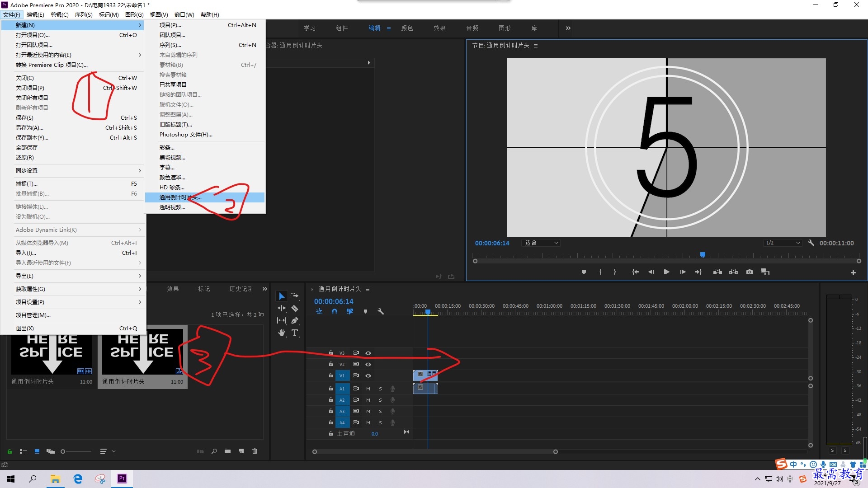Play the program monitor
This screenshot has height=488, width=868.
click(x=666, y=272)
